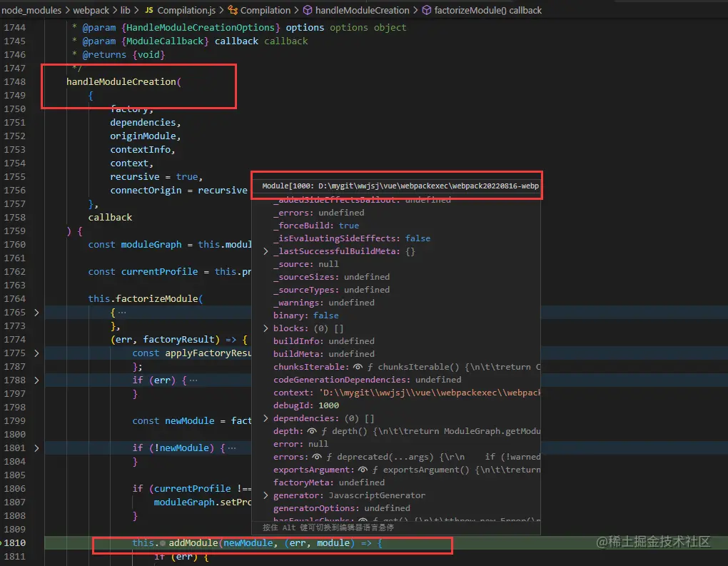Screen dimensions: 728x566
Task: Select handleModuleCreation breadcrumb item
Action: pyautogui.click(x=362, y=10)
